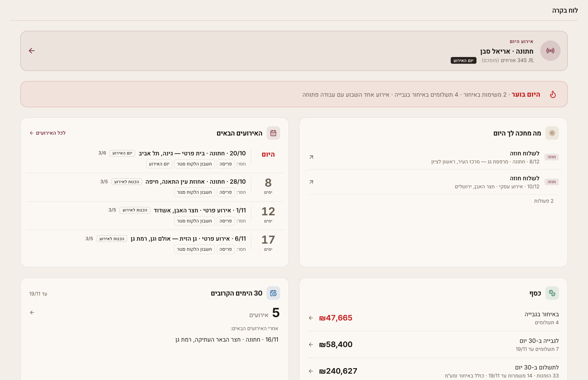The image size is (588, 380).
Task: Click the חתונה · אריאל סבן event title
Action: [x=507, y=51]
